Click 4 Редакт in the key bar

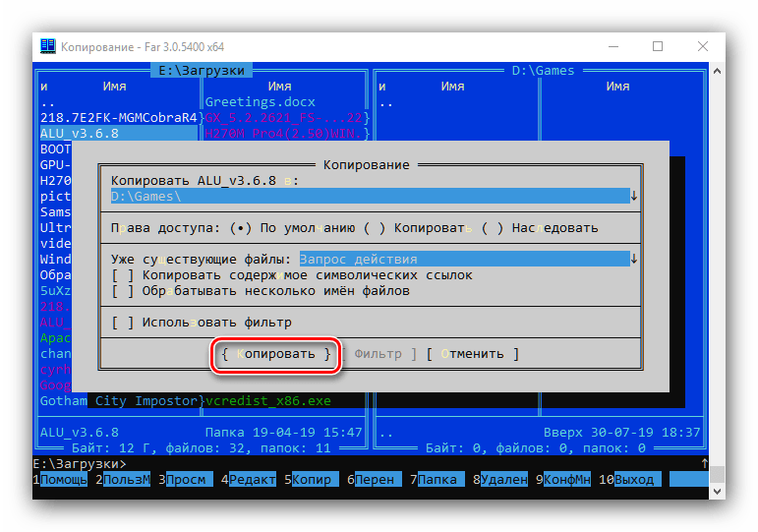click(x=249, y=479)
